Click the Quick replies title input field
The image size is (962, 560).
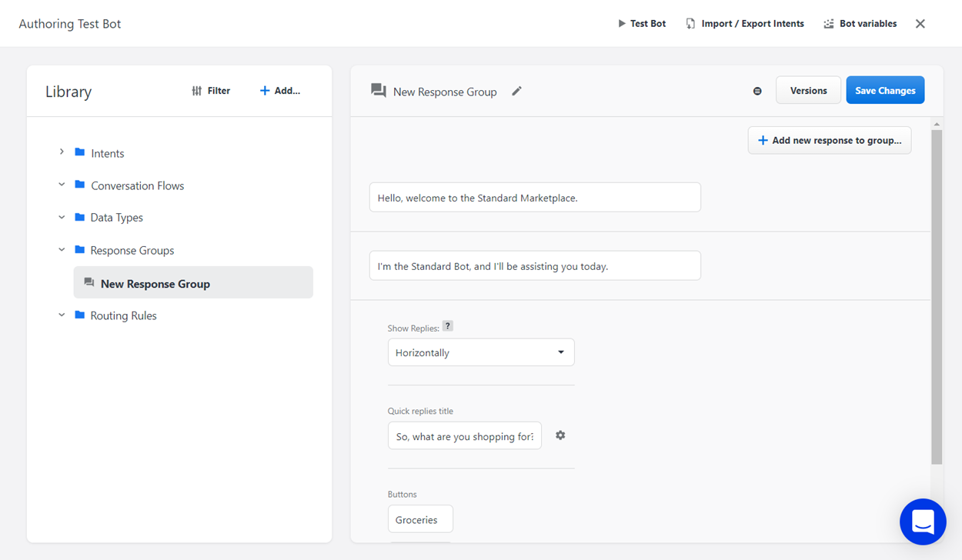464,436
